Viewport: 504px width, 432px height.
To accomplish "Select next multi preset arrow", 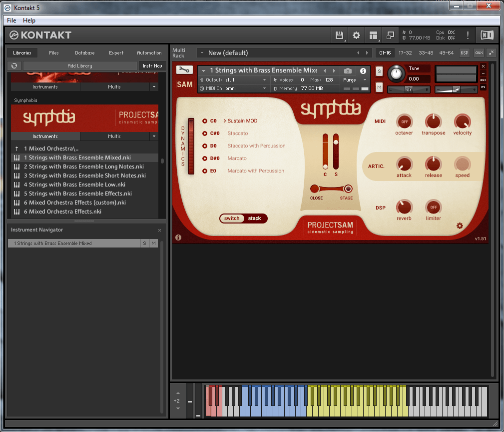I will (367, 53).
